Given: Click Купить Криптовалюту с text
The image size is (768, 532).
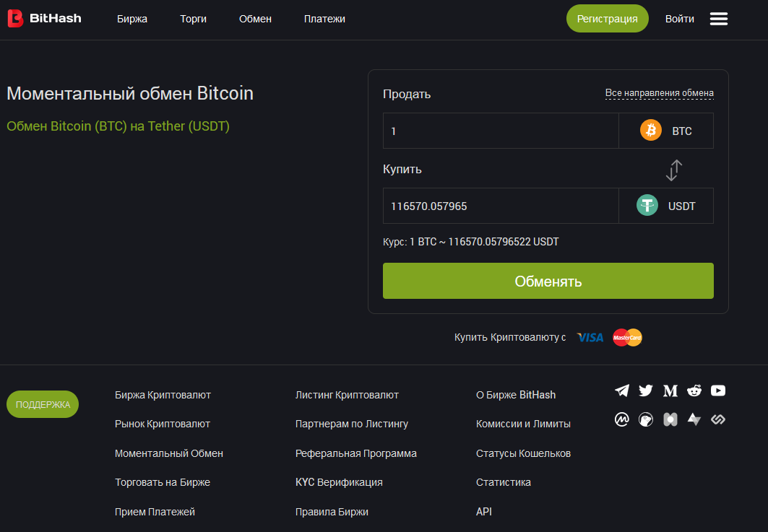Looking at the screenshot, I should coord(510,337).
